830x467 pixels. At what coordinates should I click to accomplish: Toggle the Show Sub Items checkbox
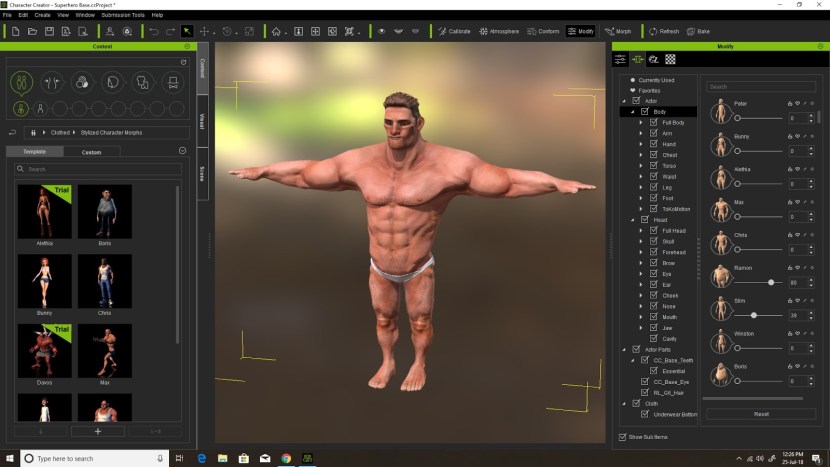[622, 437]
